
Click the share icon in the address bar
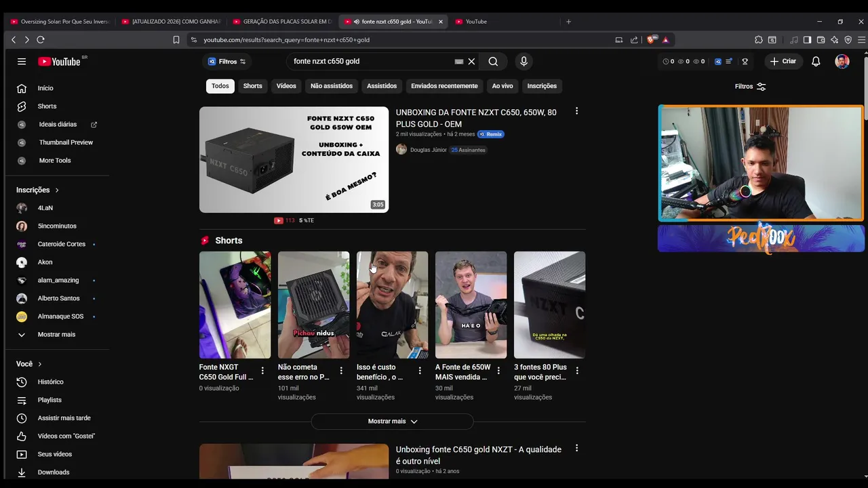click(634, 40)
